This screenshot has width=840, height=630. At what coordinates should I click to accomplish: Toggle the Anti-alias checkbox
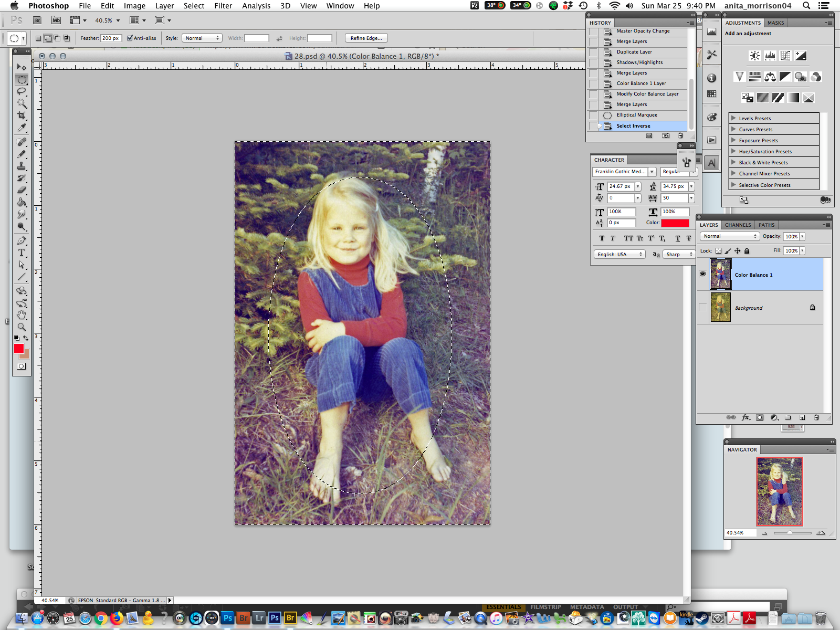(130, 38)
